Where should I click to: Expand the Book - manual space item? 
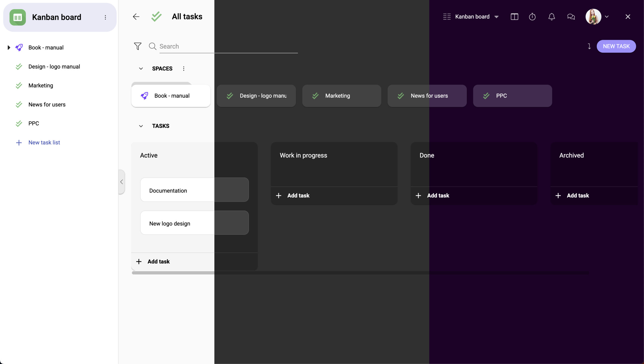coord(9,47)
